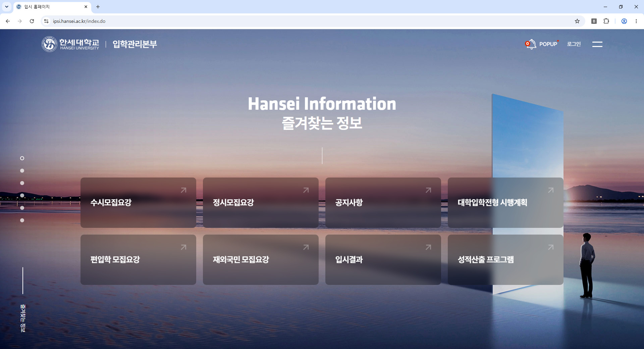Click the arrow icon on 편입학 모집요강 card
The height and width of the screenshot is (349, 644).
pos(183,247)
